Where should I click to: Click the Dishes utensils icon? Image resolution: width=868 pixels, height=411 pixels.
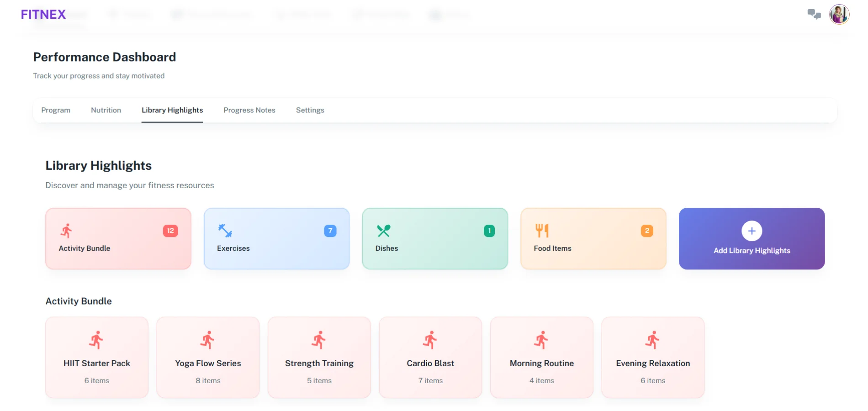(x=383, y=231)
